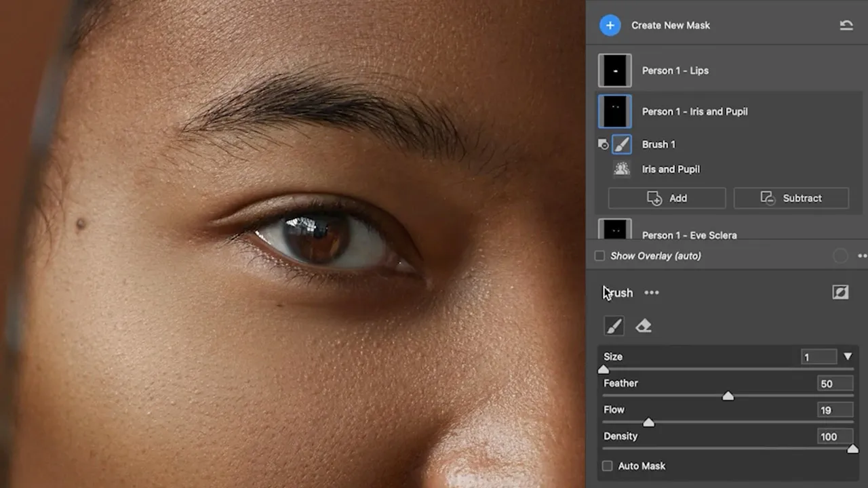Open the Brush three-dot options menu
The height and width of the screenshot is (488, 868).
(652, 293)
